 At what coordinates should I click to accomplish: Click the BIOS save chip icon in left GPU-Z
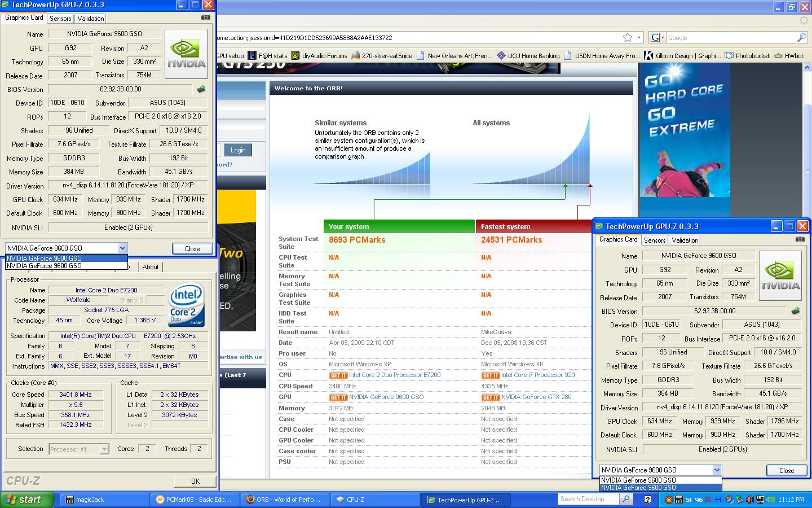tap(201, 89)
